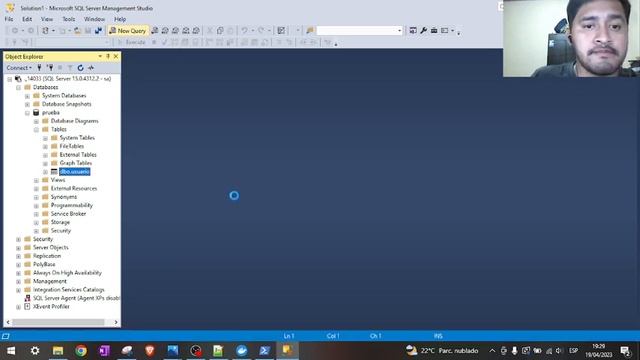Open the Tools menu

69,19
